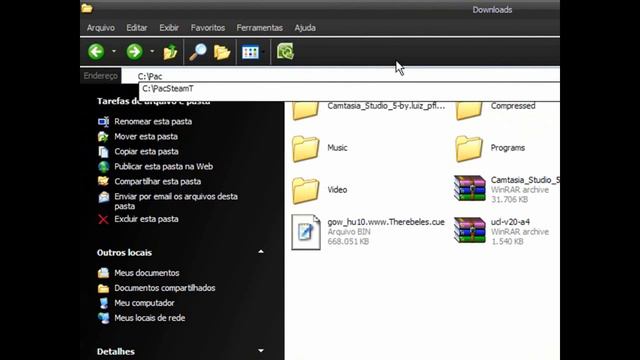Click the Folder Sync toolbar icon
This screenshot has width=640, height=360.
(285, 52)
